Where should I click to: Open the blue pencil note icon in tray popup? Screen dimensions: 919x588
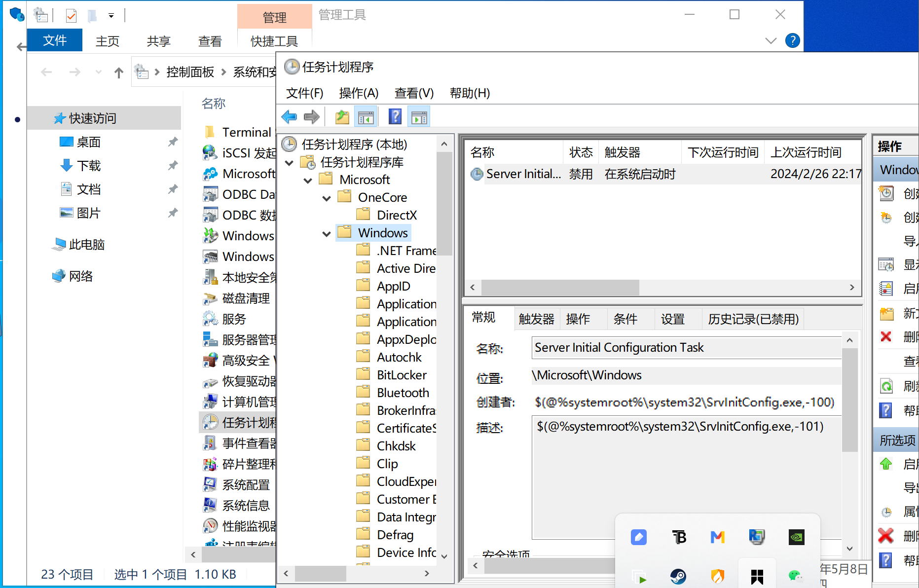pyautogui.click(x=639, y=537)
